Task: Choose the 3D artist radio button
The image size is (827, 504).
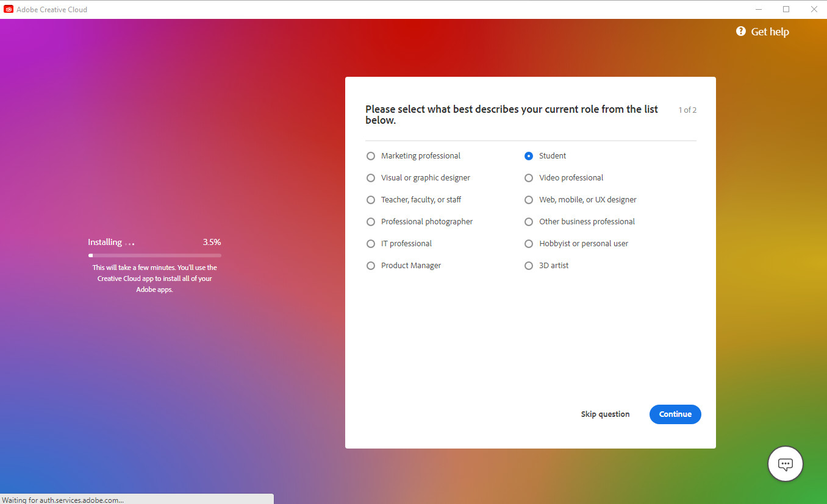Action: coord(529,266)
